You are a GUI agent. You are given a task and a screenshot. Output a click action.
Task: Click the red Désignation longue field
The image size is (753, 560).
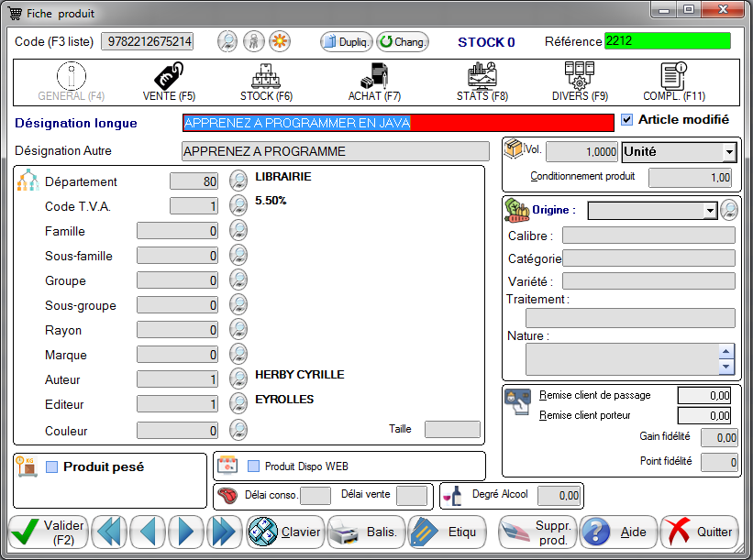pyautogui.click(x=398, y=123)
